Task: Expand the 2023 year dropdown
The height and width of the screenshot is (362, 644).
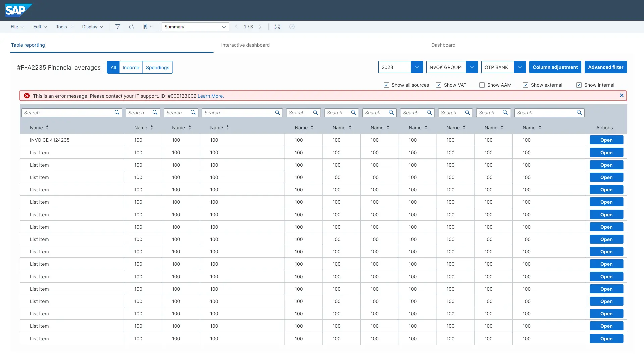Action: coord(417,67)
